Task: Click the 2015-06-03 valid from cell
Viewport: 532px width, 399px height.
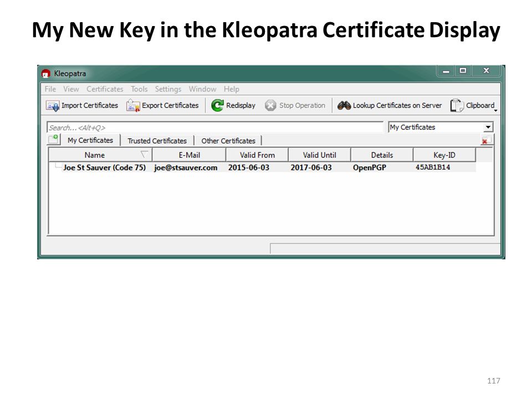Action: coord(249,167)
